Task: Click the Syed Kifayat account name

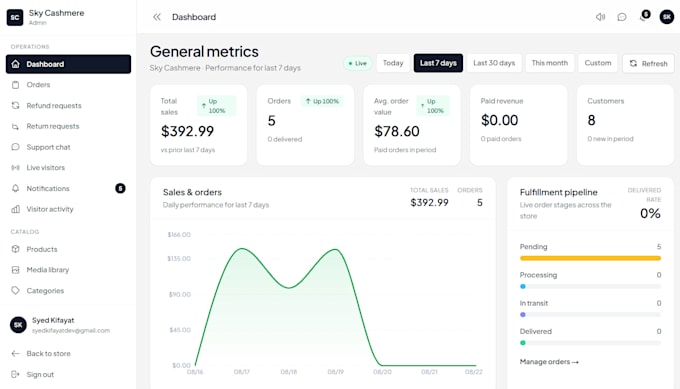Action: click(x=53, y=320)
